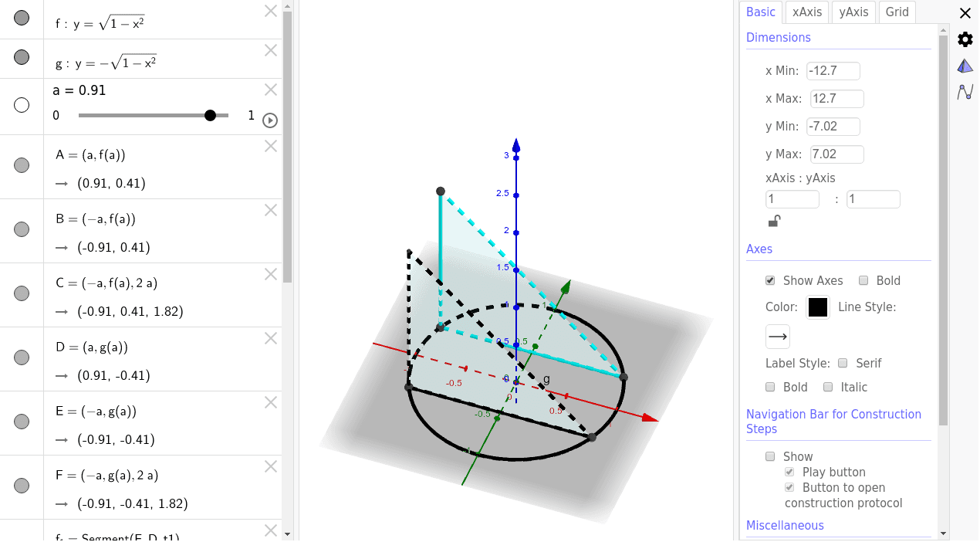Image resolution: width=980 pixels, height=542 pixels.
Task: Switch to the xAxis tab
Action: 806,12
